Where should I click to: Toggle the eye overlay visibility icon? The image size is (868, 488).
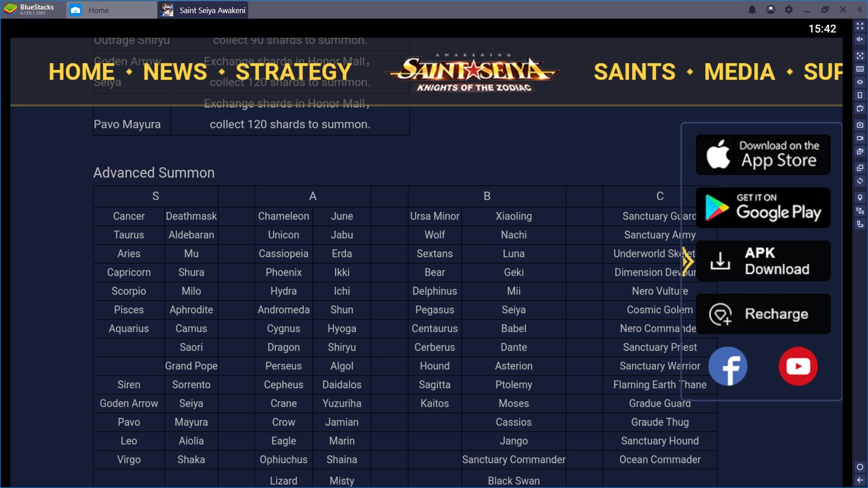(860, 82)
